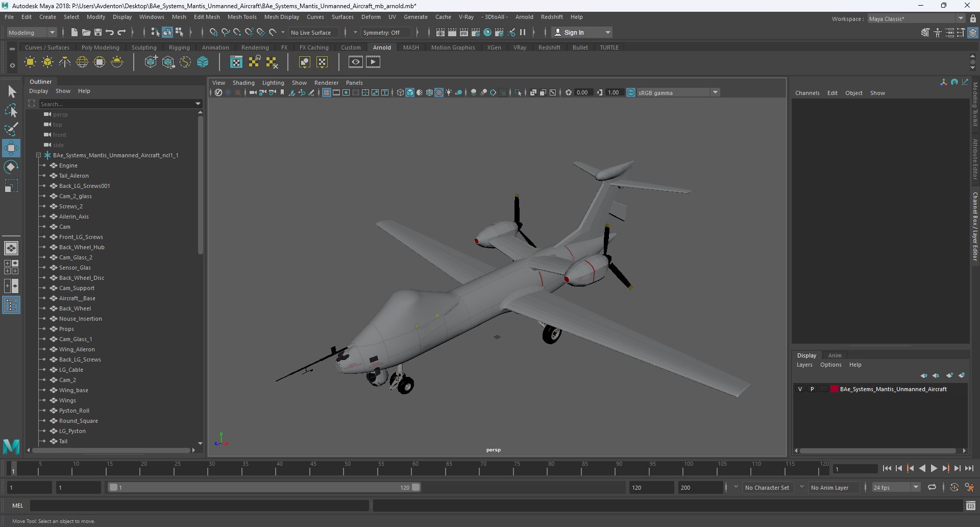This screenshot has height=527, width=980.
Task: Open the Script Editor icon
Action: pyautogui.click(x=971, y=506)
